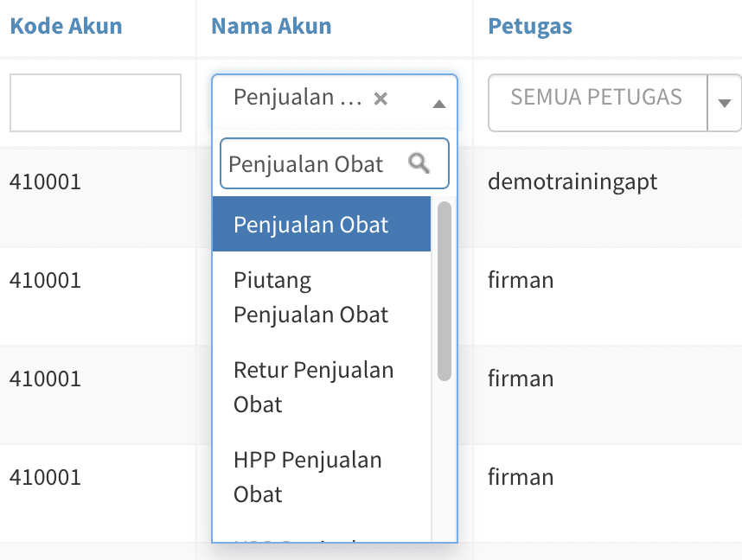Pick HPP Penjualan Obat option
The image size is (742, 560).
tap(322, 477)
